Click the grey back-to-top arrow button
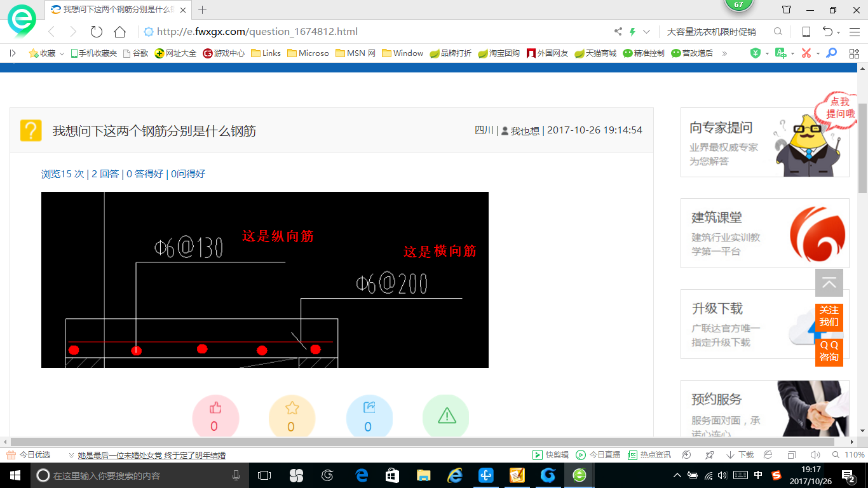 [829, 283]
